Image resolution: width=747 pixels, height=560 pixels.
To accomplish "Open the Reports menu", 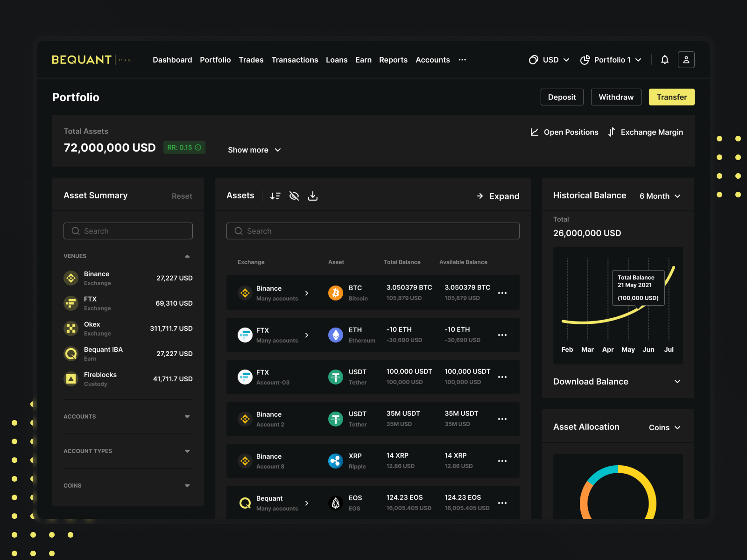I will pyautogui.click(x=393, y=60).
